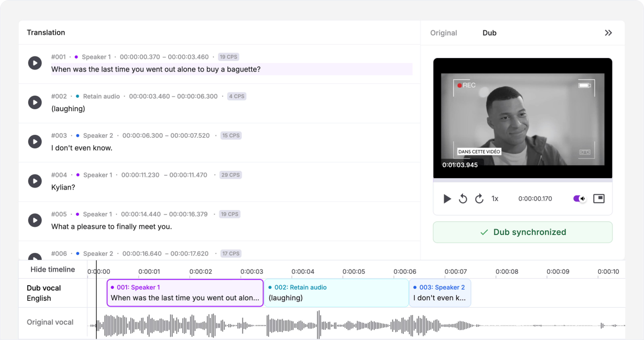Select timeline clip 001: Speaker 1
Image resolution: width=644 pixels, height=340 pixels.
pyautogui.click(x=185, y=293)
